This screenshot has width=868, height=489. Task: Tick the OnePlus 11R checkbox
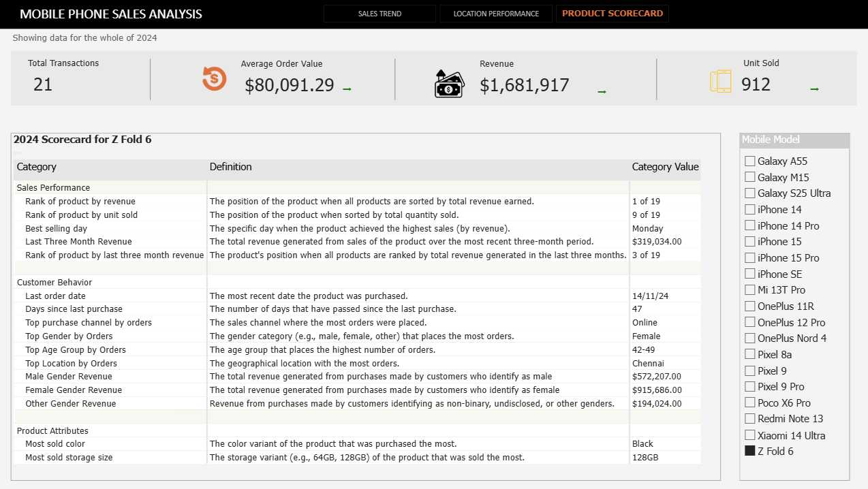[750, 306]
